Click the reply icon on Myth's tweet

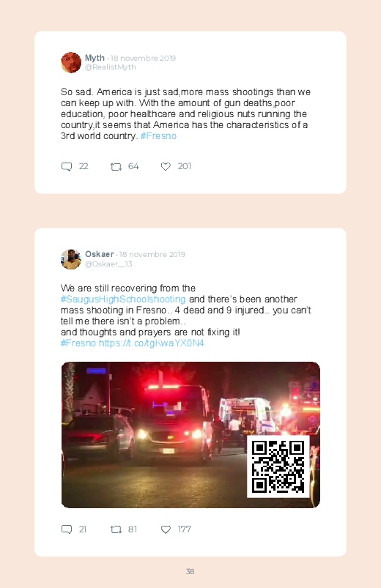[x=67, y=166]
